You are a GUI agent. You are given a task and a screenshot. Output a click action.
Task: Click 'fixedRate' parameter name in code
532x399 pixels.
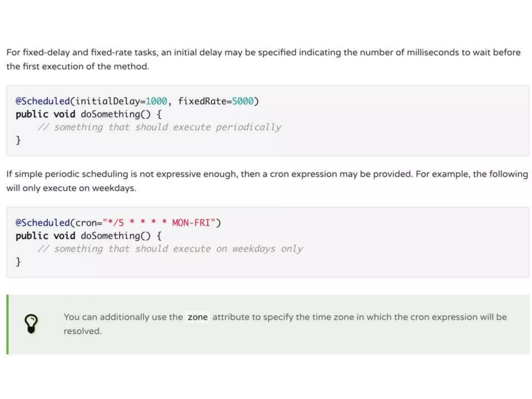(202, 101)
